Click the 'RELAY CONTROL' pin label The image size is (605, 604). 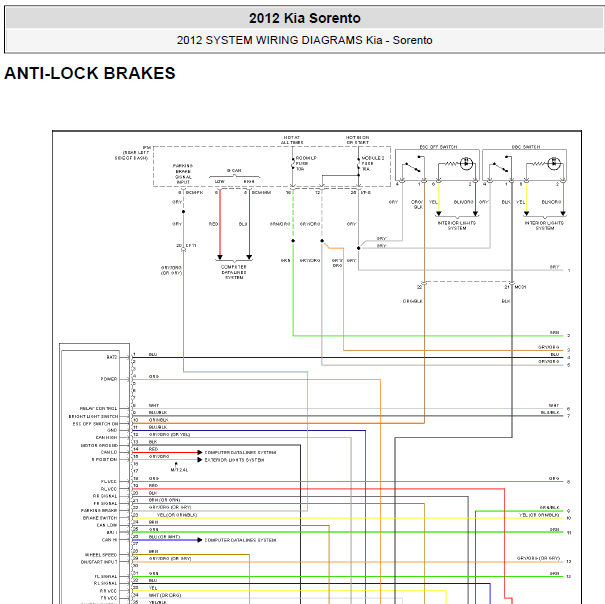pos(98,408)
